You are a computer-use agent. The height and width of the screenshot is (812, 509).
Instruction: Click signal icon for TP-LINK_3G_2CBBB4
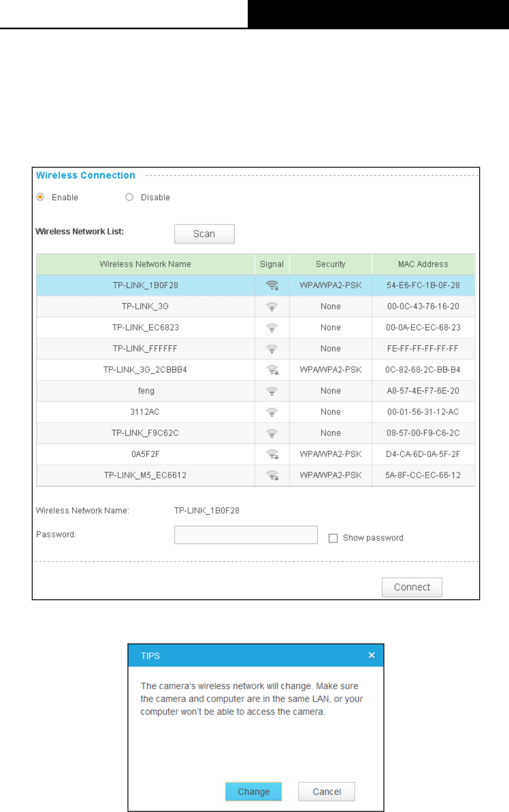pyautogui.click(x=272, y=370)
